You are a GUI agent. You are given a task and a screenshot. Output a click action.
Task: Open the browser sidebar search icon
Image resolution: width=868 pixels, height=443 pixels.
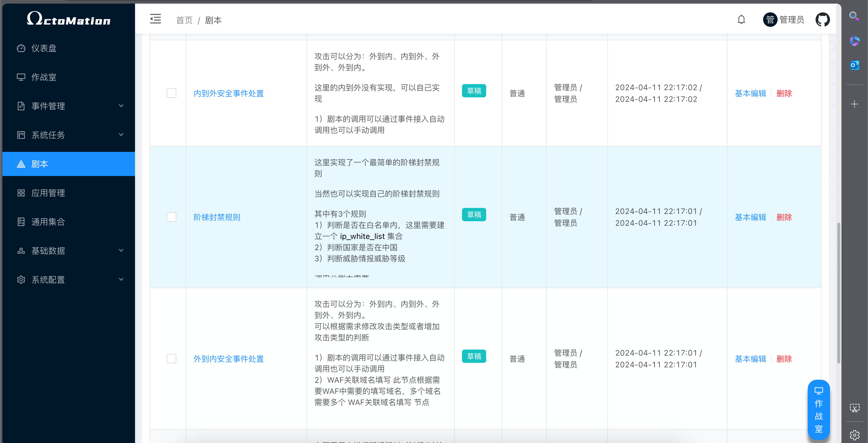(x=854, y=16)
